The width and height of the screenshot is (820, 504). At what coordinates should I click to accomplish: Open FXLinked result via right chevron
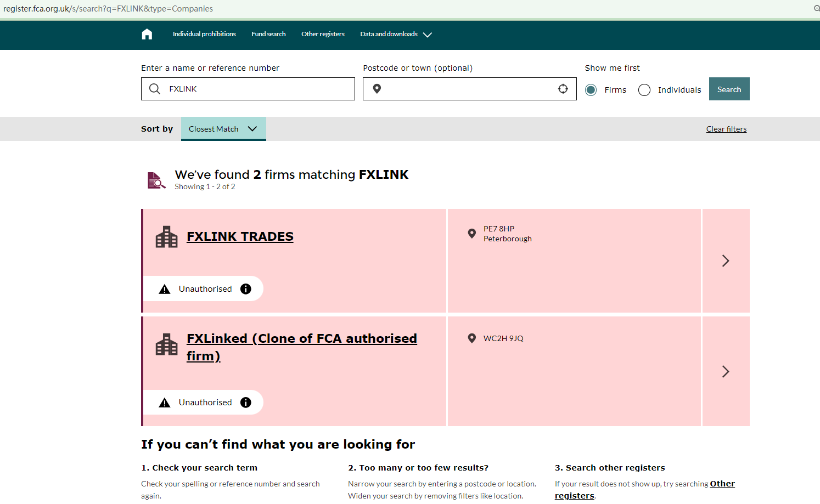pyautogui.click(x=725, y=371)
